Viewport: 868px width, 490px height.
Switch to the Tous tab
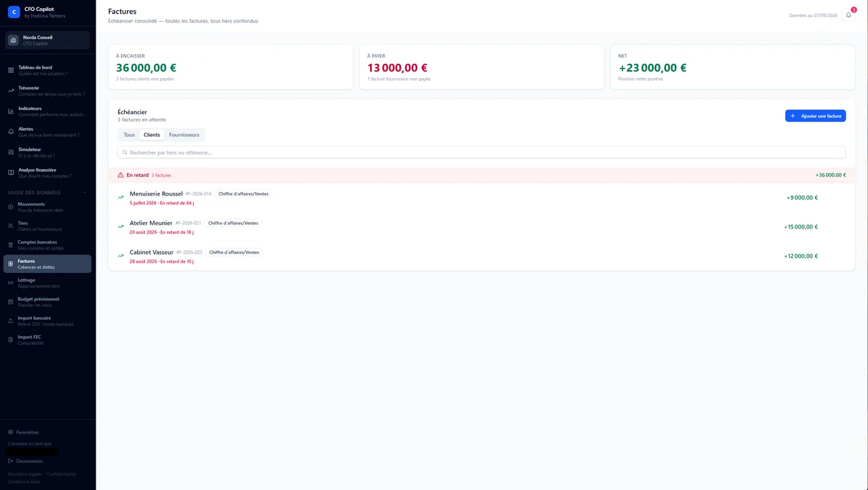[x=129, y=135]
